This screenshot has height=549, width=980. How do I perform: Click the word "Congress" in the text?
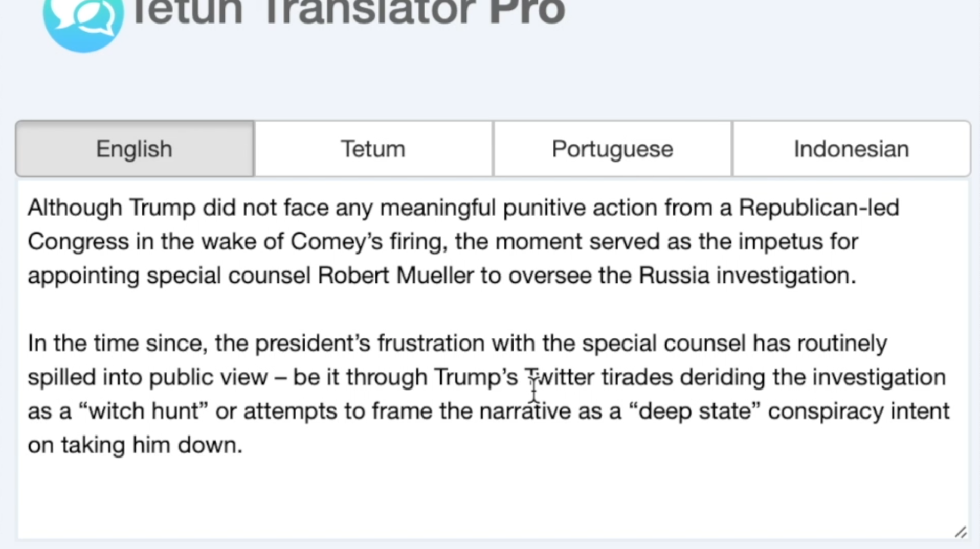(78, 242)
